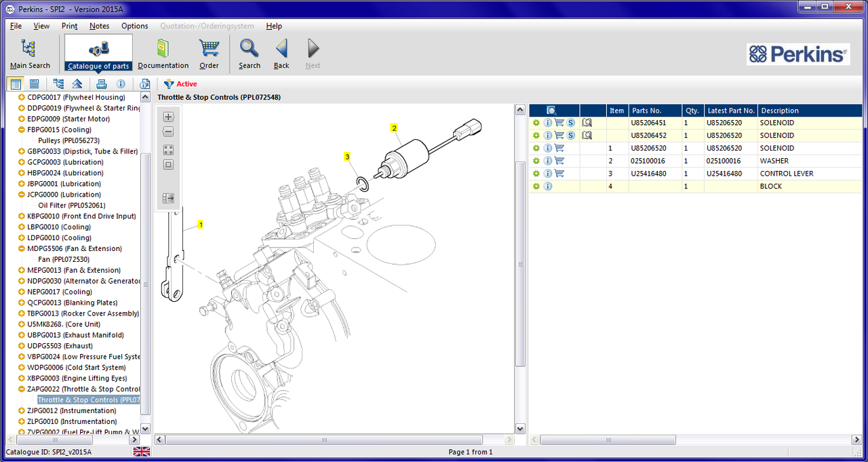This screenshot has width=868, height=462.
Task: Go Back with the blue arrow
Action: (281, 54)
